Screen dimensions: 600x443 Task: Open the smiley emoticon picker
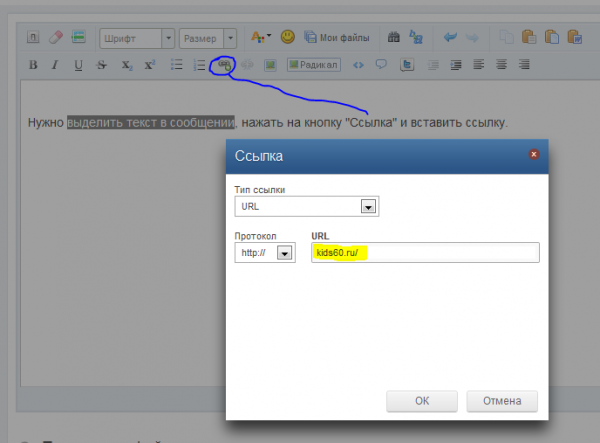[x=287, y=38]
